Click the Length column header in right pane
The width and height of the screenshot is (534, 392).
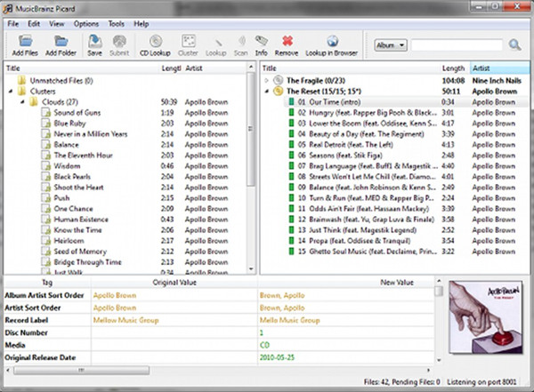pyautogui.click(x=453, y=68)
